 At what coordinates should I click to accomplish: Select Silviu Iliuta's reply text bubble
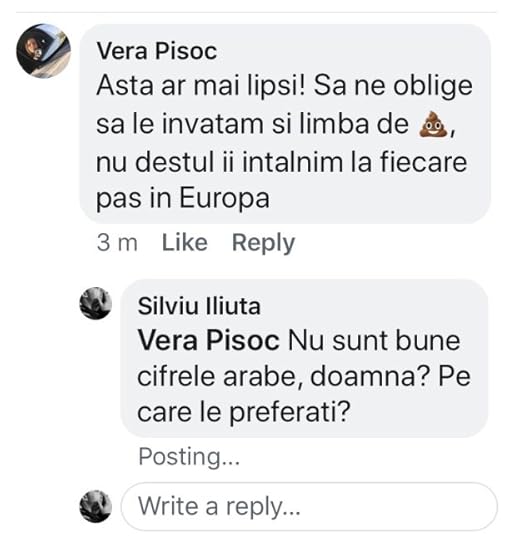(304, 359)
